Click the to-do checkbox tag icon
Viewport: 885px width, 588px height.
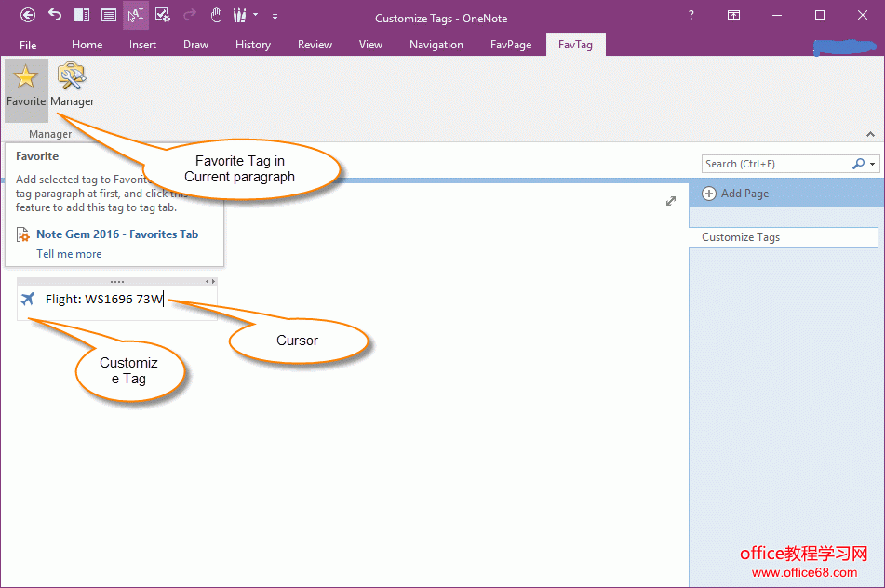click(163, 15)
